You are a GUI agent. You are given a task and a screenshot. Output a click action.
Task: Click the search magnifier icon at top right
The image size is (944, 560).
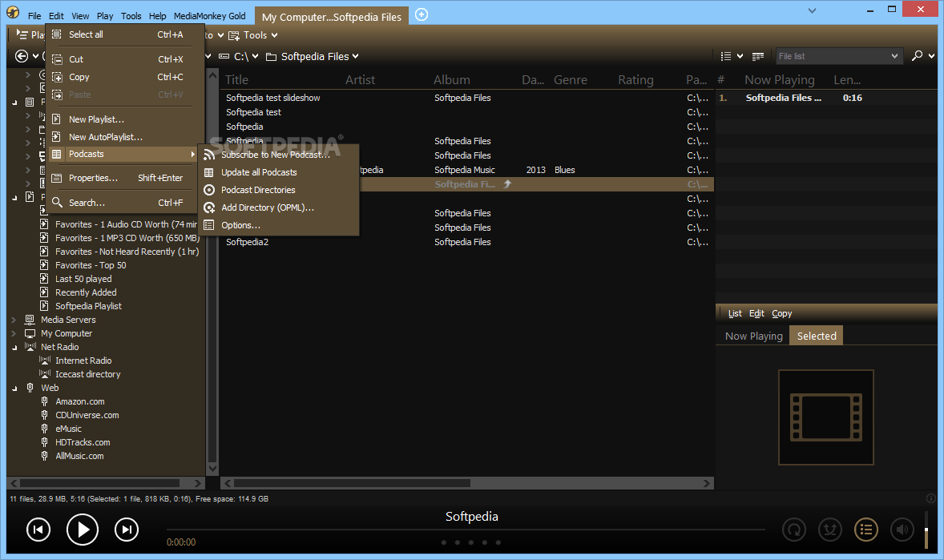917,55
